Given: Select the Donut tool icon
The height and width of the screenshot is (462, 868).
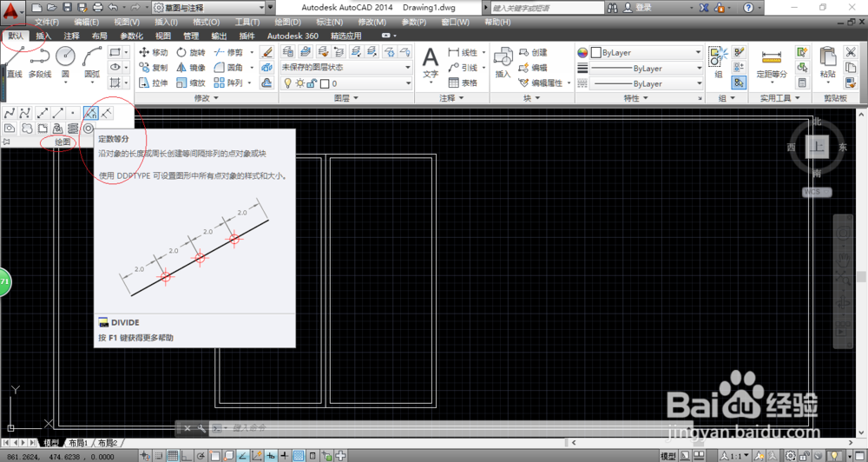Looking at the screenshot, I should click(89, 129).
